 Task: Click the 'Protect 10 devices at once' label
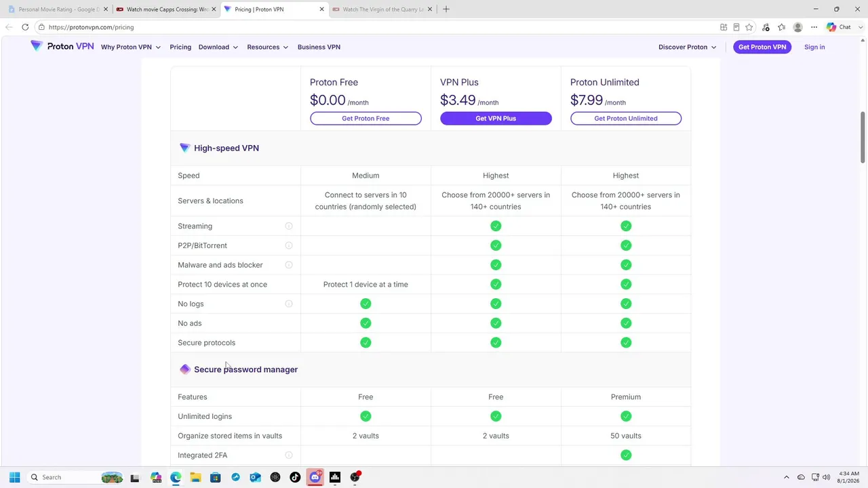222,285
